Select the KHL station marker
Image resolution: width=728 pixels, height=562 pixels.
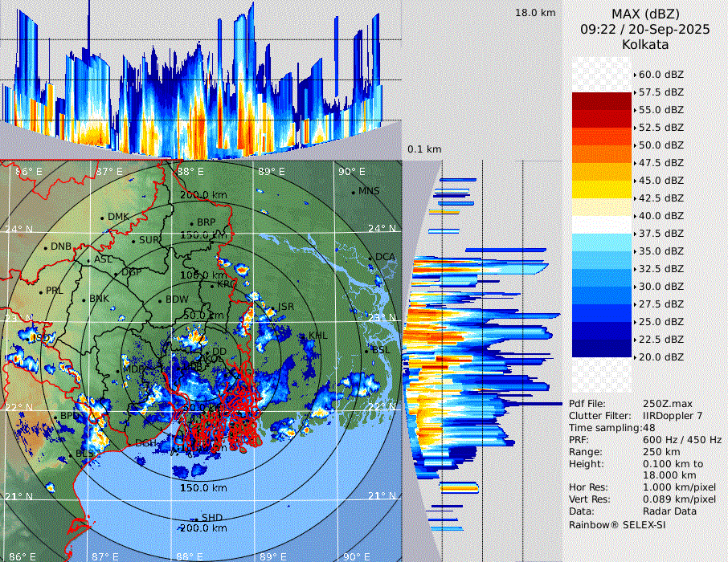tap(304, 337)
